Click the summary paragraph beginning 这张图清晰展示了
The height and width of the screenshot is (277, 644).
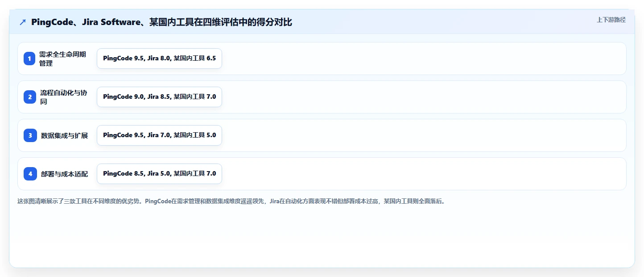[231, 201]
